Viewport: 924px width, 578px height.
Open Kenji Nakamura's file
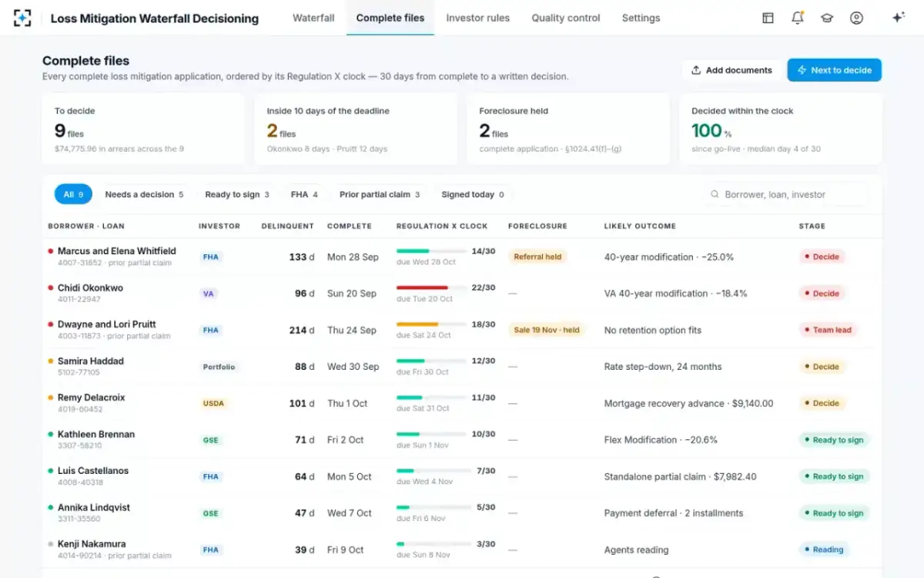pos(92,544)
